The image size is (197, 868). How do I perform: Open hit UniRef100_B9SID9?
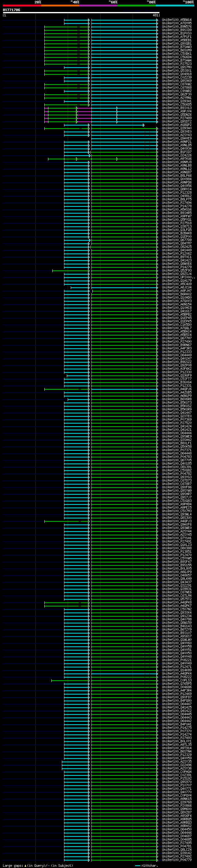[x=177, y=30]
